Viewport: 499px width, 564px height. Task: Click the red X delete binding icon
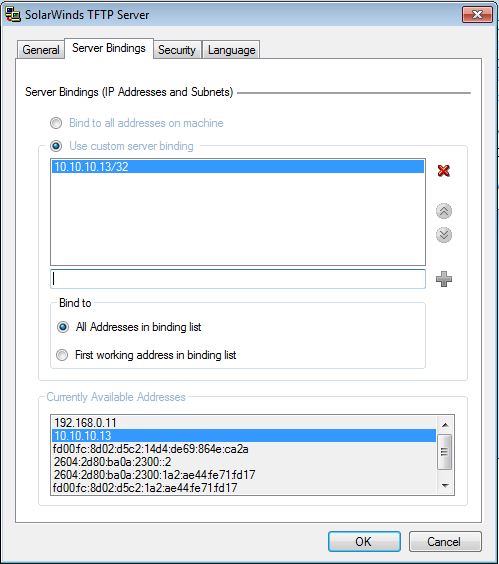pos(444,170)
